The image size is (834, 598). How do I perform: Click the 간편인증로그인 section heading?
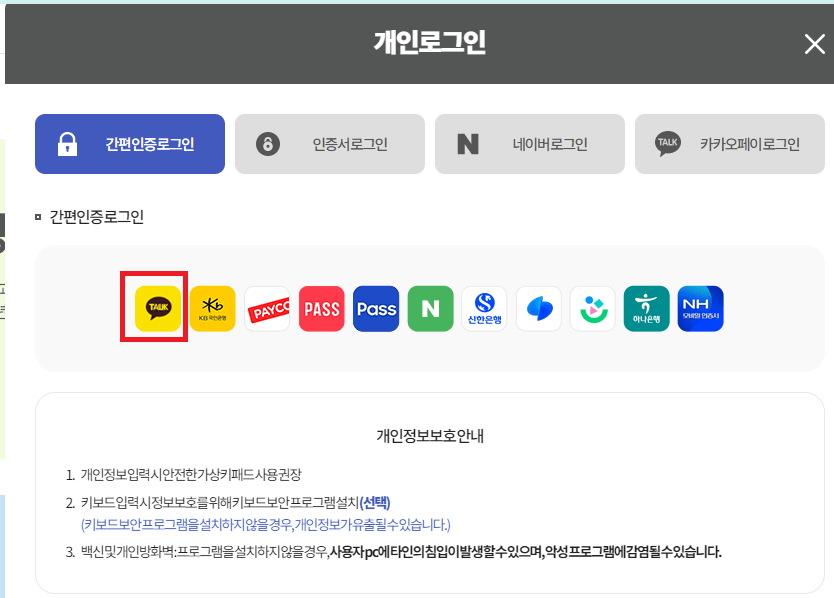[x=96, y=217]
